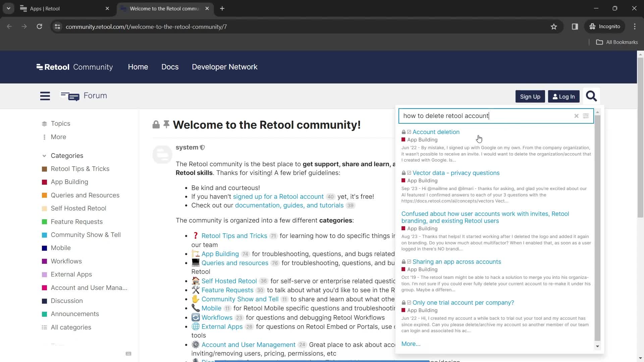Open Account and User Management post link

click(248, 345)
